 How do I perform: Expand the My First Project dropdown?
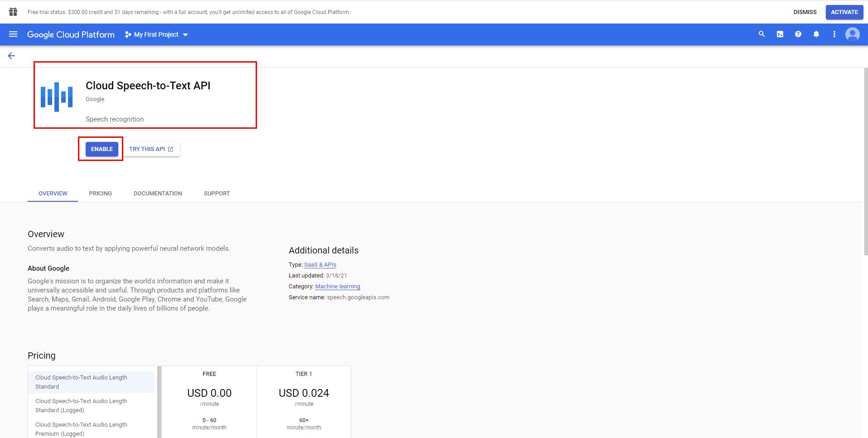coord(156,34)
